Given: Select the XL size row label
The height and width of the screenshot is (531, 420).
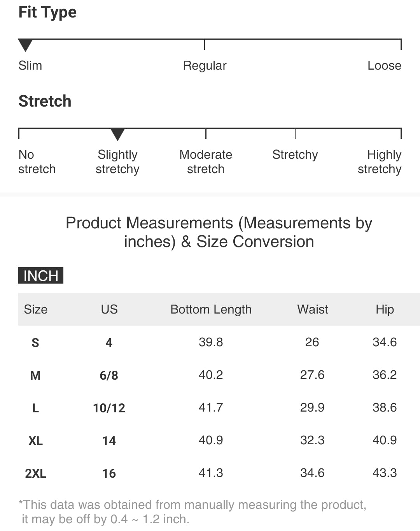Looking at the screenshot, I should (x=35, y=441).
